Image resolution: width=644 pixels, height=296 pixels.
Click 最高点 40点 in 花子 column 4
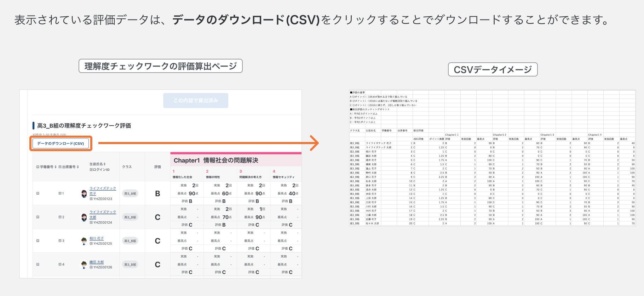288,193
